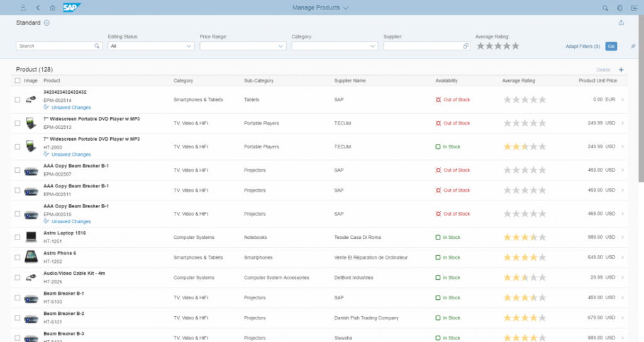Click product image for Astro Phone 6

tap(31, 257)
